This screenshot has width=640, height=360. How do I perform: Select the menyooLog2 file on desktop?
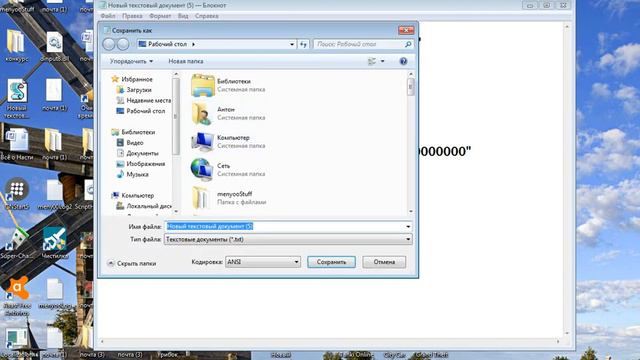(54, 195)
